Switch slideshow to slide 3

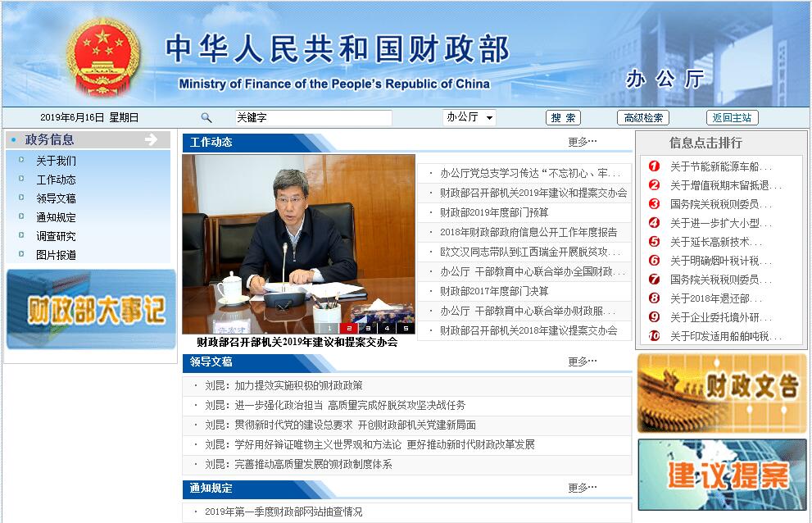tap(368, 328)
